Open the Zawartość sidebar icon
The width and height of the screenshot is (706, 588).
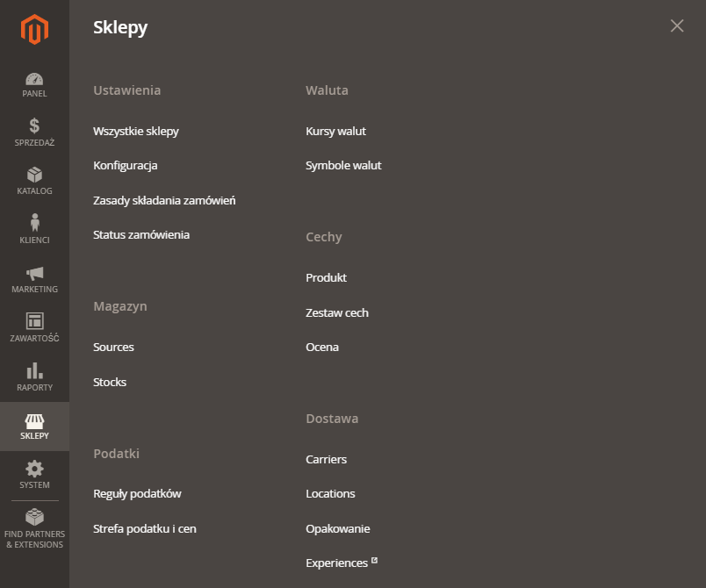(34, 327)
